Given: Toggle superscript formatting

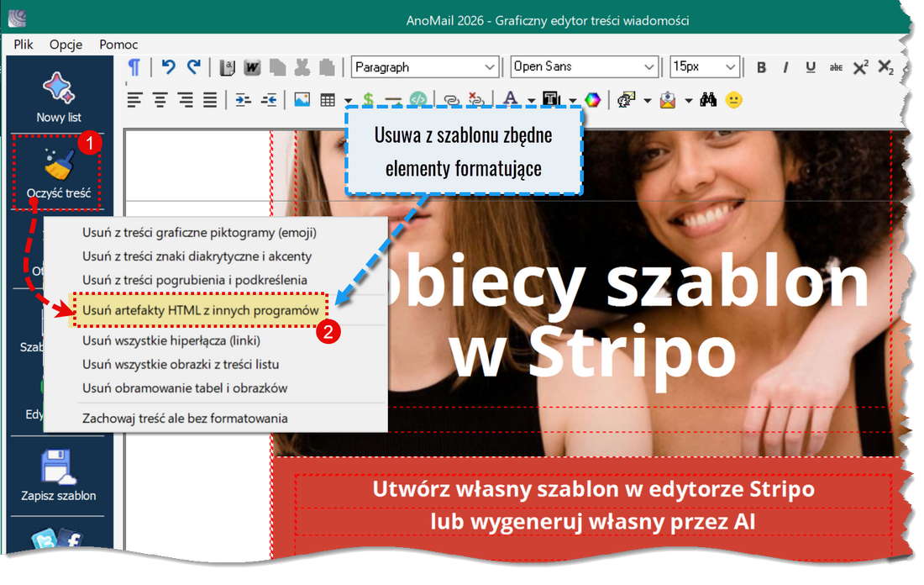Looking at the screenshot, I should point(860,66).
